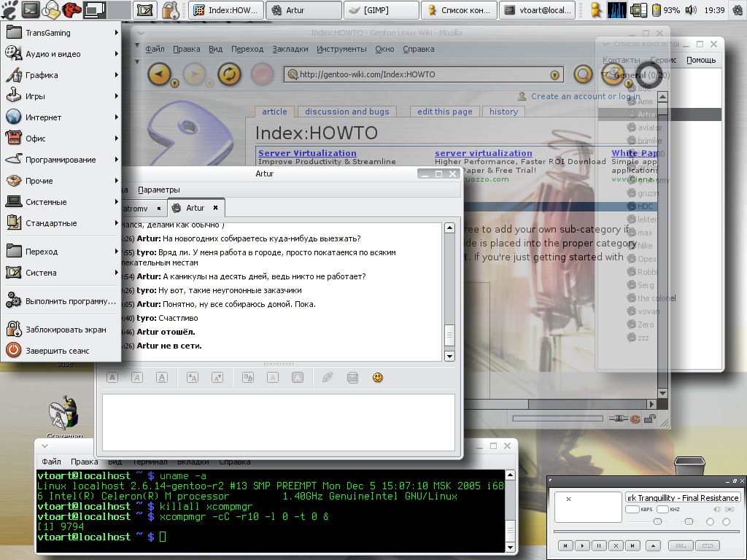Open Закладки menu in Mozilla

(290, 49)
